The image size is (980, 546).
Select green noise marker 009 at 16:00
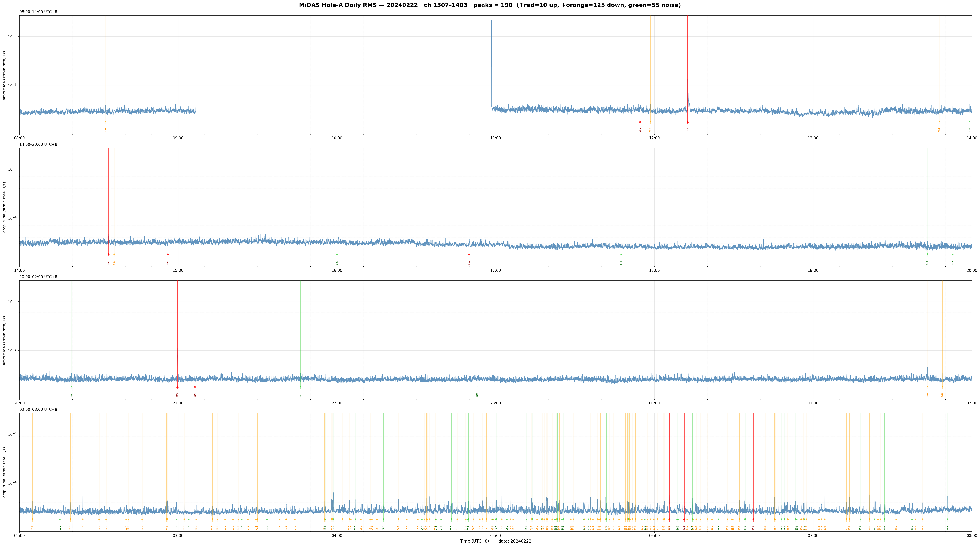coord(337,254)
